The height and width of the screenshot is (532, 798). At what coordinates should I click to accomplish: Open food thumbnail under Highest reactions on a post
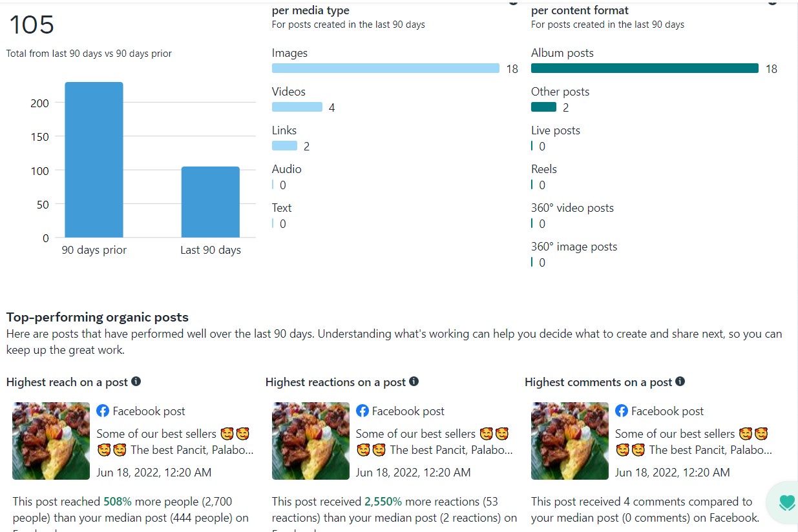[x=311, y=441]
